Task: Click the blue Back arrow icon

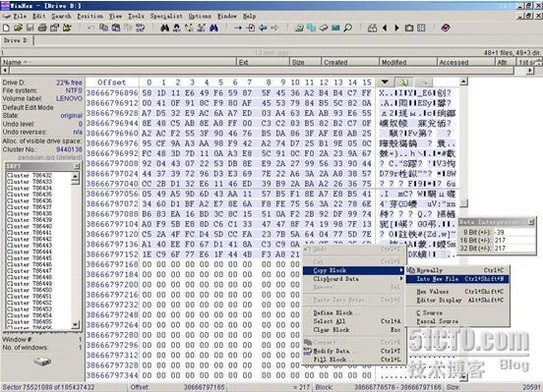Action: click(263, 28)
